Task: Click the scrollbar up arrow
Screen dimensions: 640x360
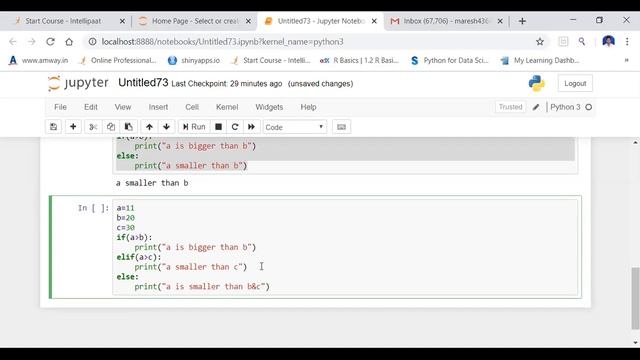Action: click(636, 142)
